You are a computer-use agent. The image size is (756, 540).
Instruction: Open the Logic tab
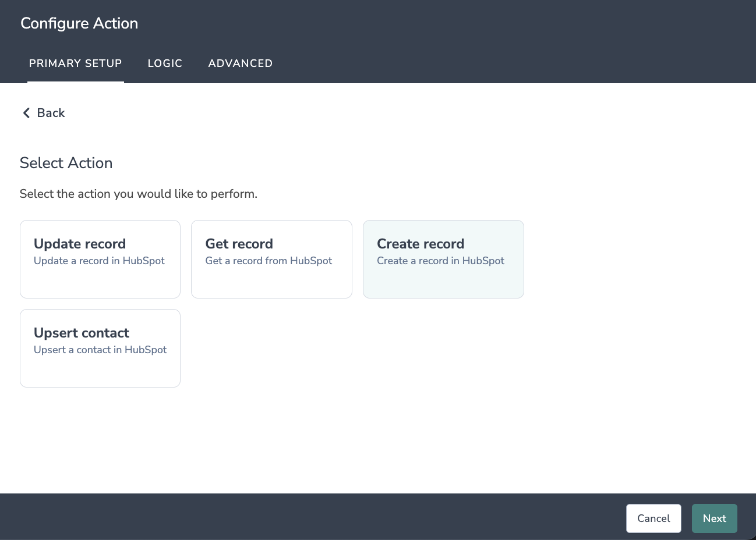(165, 63)
